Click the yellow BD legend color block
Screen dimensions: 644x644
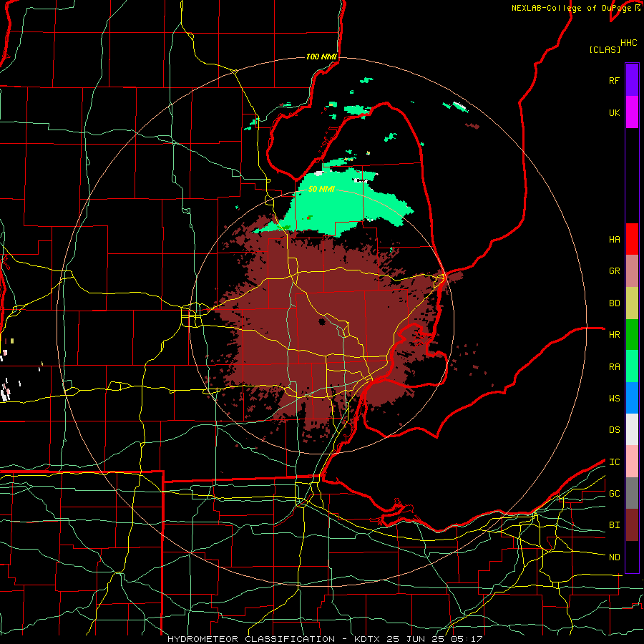pyautogui.click(x=632, y=303)
